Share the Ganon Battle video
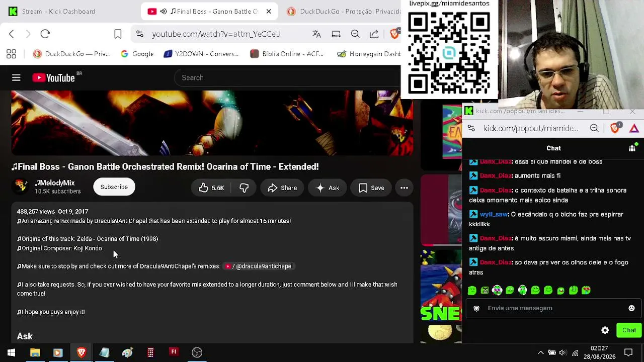644x362 pixels. tap(282, 188)
